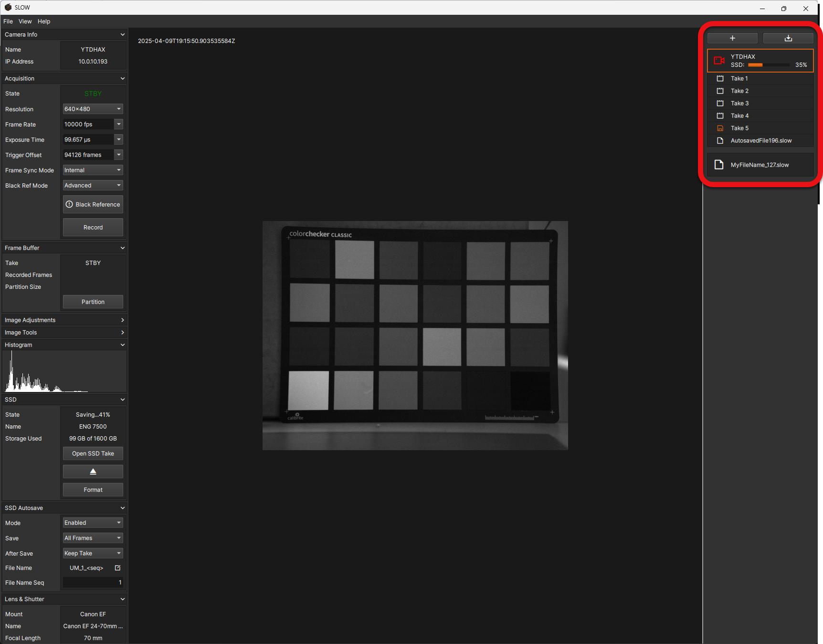Click the SSD usage progress bar at 35%

[769, 64]
